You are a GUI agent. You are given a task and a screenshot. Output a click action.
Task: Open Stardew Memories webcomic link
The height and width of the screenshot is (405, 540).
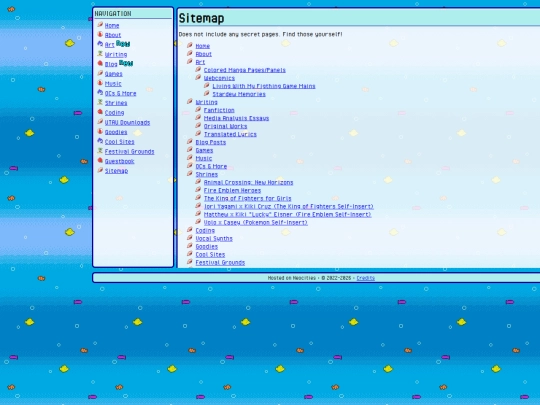(239, 94)
